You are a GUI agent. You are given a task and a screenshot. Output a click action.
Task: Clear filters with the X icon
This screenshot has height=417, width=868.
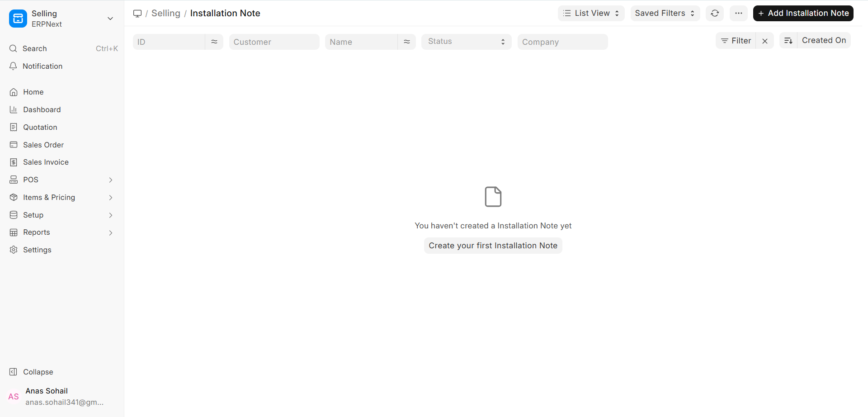(764, 41)
